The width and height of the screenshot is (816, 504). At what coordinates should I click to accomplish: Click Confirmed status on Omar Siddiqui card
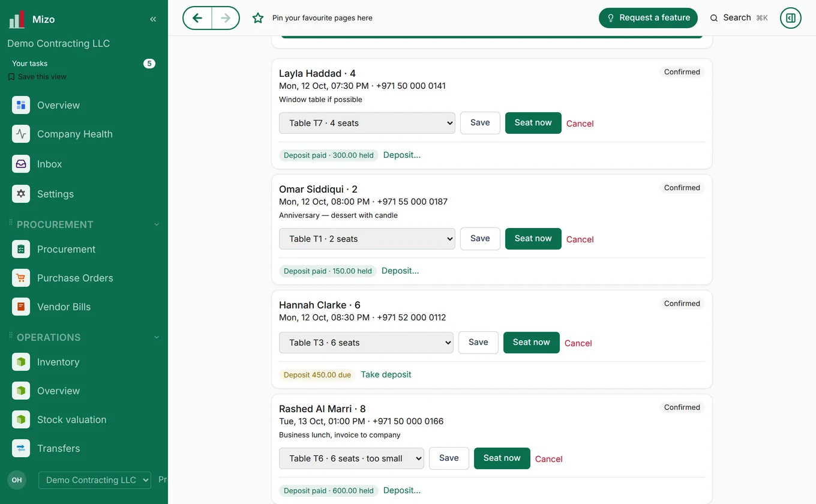pos(682,188)
